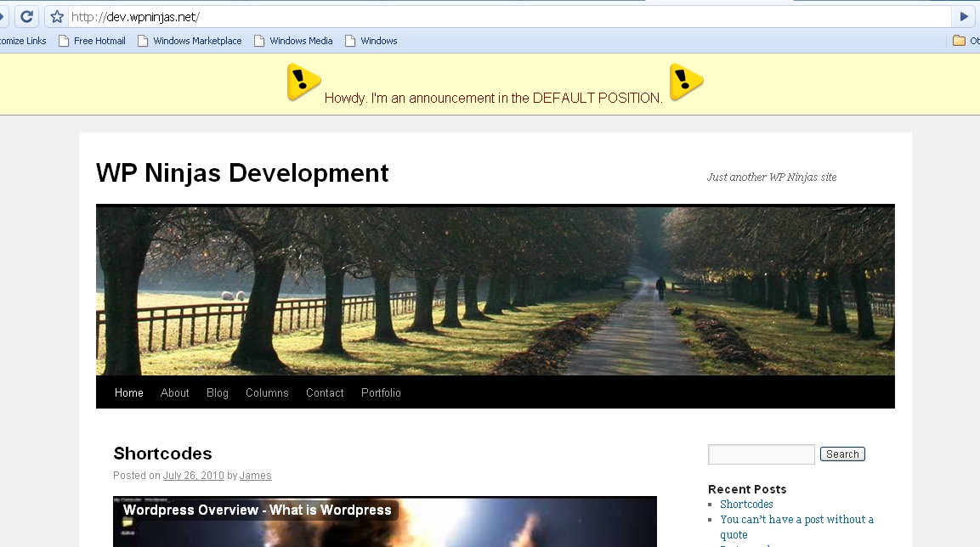Open the Windows bookmark

coord(371,41)
